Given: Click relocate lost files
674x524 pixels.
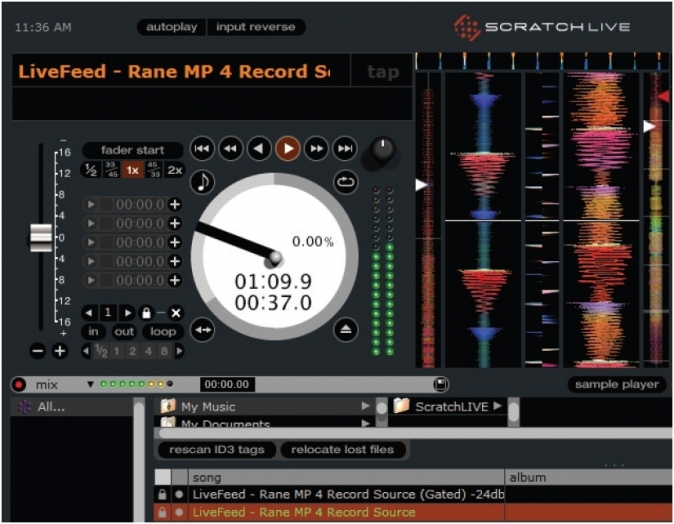Looking at the screenshot, I should click(343, 450).
